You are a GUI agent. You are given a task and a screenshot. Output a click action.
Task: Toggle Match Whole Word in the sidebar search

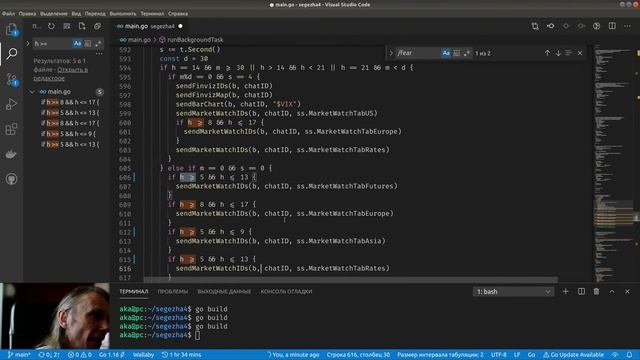pyautogui.click(x=88, y=43)
